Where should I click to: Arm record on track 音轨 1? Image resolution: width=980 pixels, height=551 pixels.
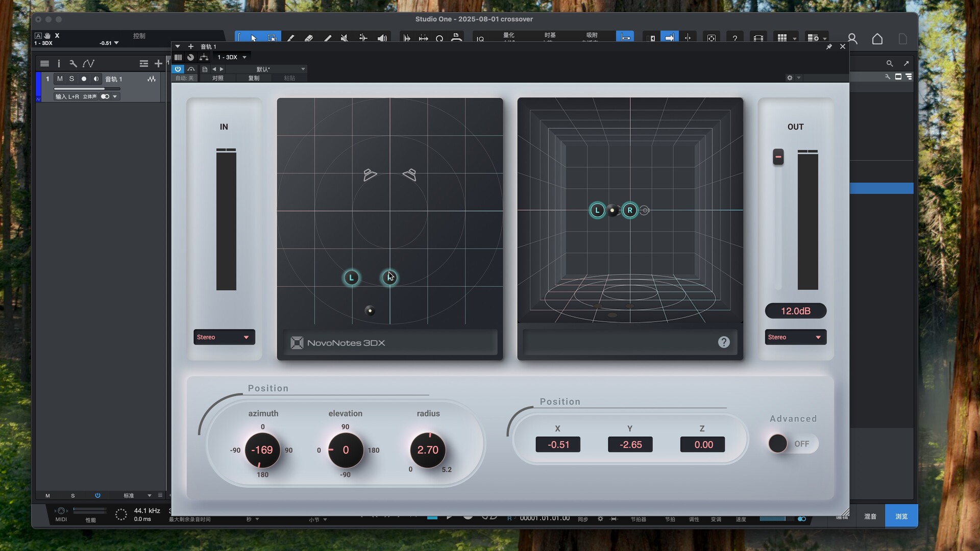click(x=84, y=79)
